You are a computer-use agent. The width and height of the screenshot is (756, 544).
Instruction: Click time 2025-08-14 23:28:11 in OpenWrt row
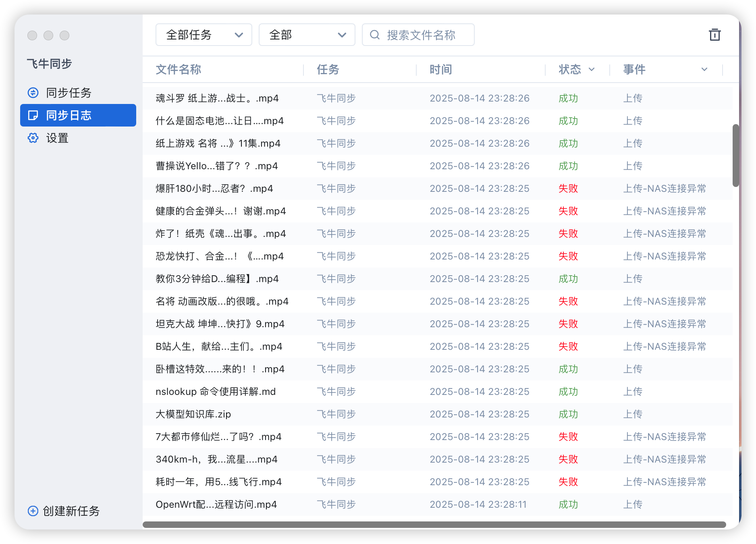478,505
